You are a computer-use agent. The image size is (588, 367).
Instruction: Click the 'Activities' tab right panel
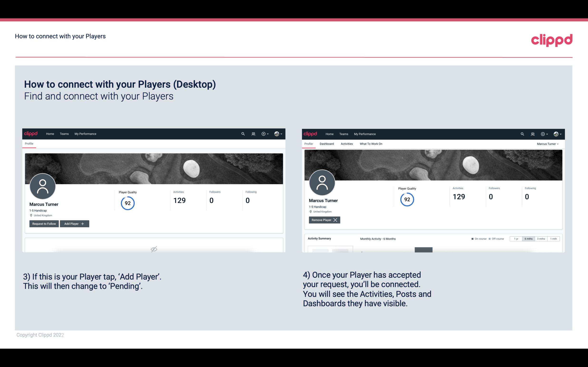[347, 144]
